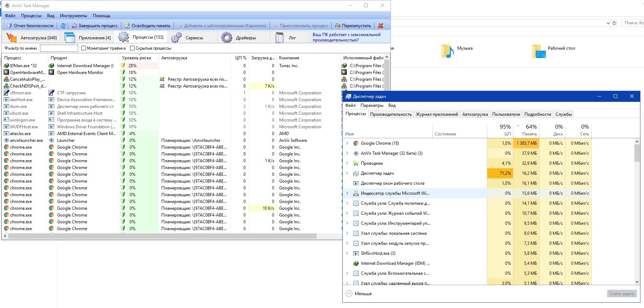The height and width of the screenshot is (308, 644).
Task: Click Перезапустить in AnVir toolbar
Action: 353,26
